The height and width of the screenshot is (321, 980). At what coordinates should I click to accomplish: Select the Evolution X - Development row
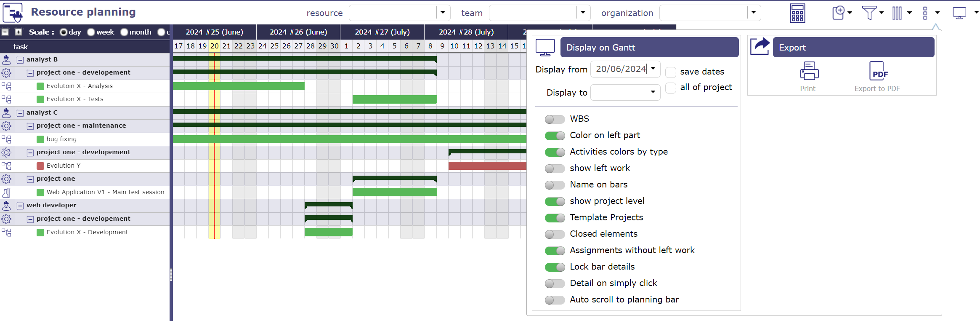tap(85, 232)
